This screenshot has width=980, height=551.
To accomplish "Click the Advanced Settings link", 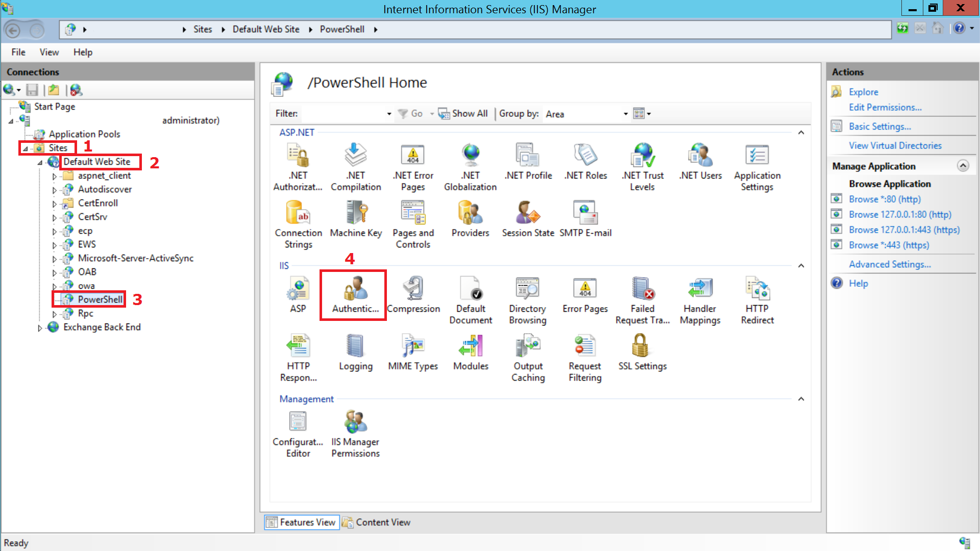I will 889,264.
